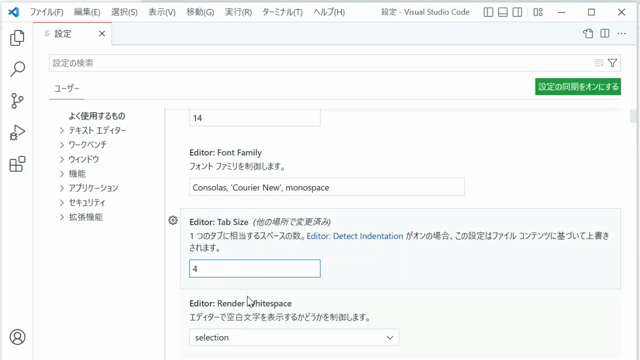This screenshot has height=360, width=640.
Task: Follow the Editor: Detect Indentation link
Action: coord(355,236)
